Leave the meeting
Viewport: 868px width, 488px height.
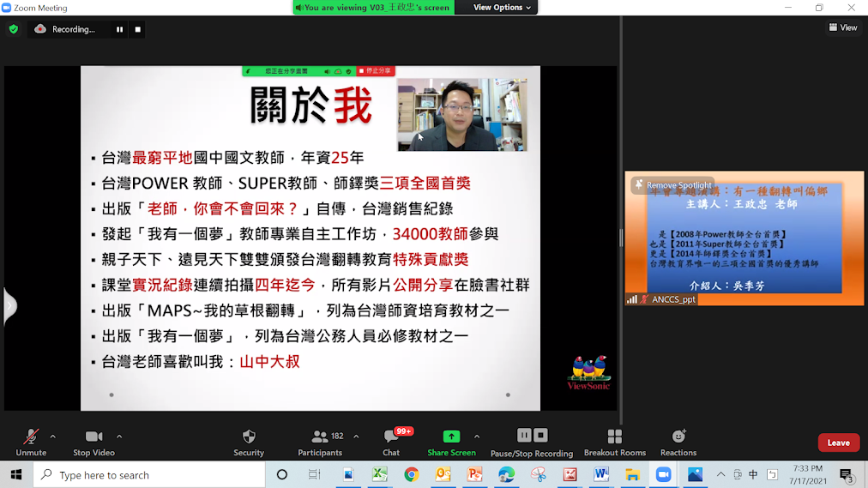[x=838, y=443]
